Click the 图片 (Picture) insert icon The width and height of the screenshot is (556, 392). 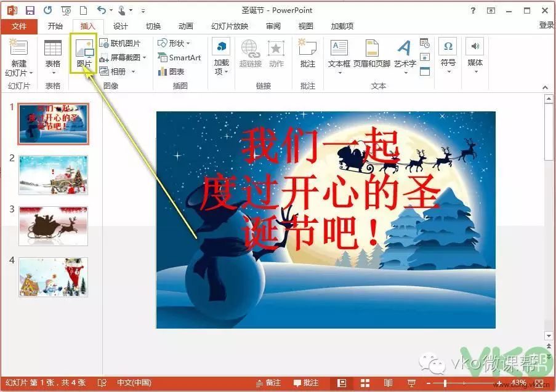84,54
